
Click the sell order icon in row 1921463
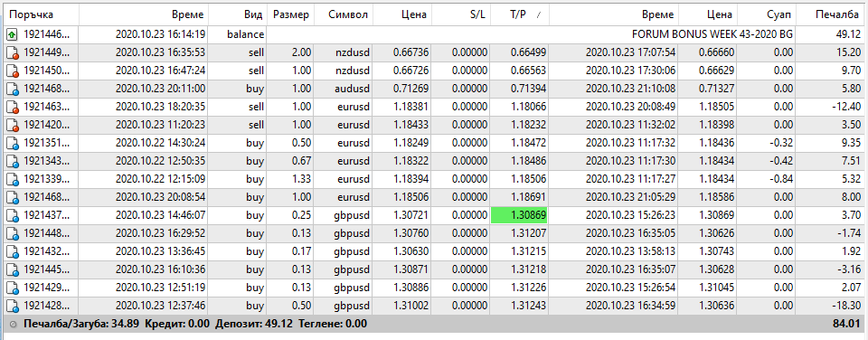[12, 107]
